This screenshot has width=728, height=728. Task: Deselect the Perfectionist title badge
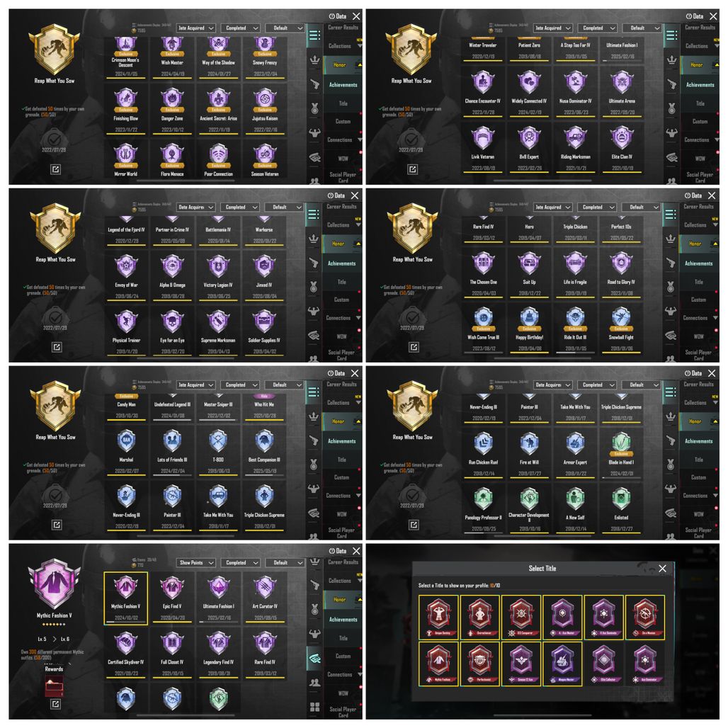pyautogui.click(x=480, y=663)
